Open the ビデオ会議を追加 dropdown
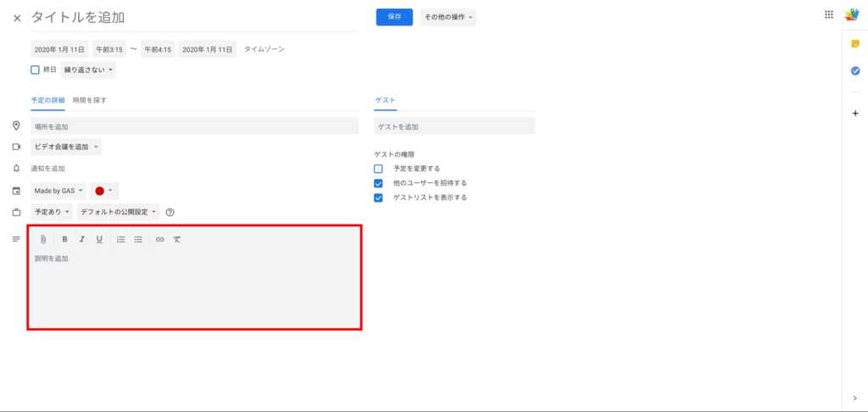 [66, 147]
